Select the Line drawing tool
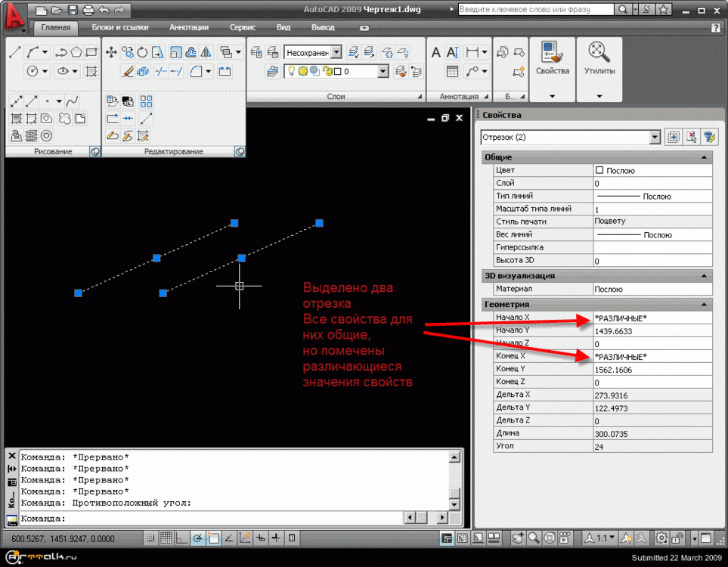Screen dimensions: 728x567 pyautogui.click(x=15, y=52)
